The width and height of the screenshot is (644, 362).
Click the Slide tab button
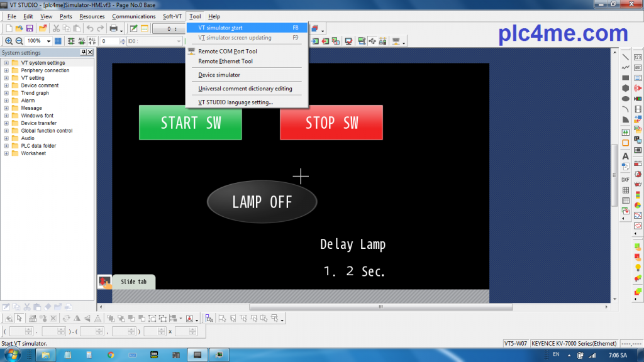tap(133, 282)
